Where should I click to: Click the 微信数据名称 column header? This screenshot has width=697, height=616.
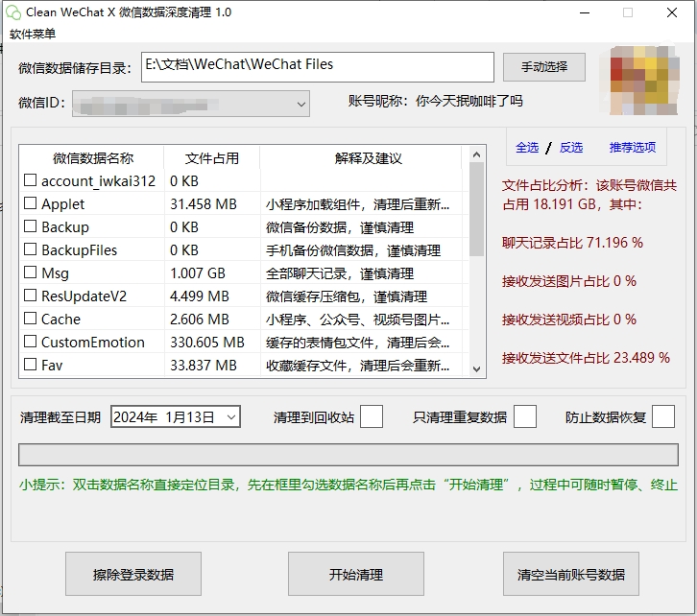point(92,158)
